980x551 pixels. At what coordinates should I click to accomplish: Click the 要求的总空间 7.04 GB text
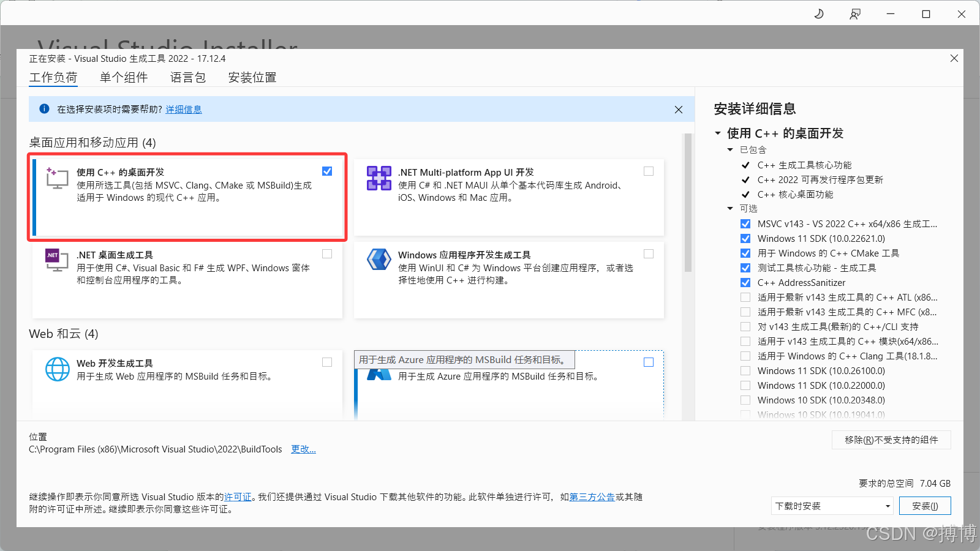coord(905,484)
